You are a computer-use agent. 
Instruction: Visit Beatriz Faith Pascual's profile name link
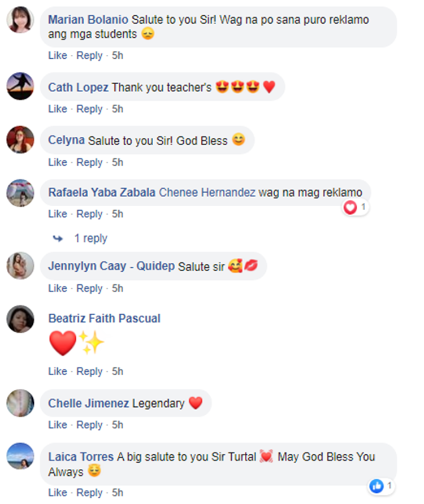click(x=105, y=319)
